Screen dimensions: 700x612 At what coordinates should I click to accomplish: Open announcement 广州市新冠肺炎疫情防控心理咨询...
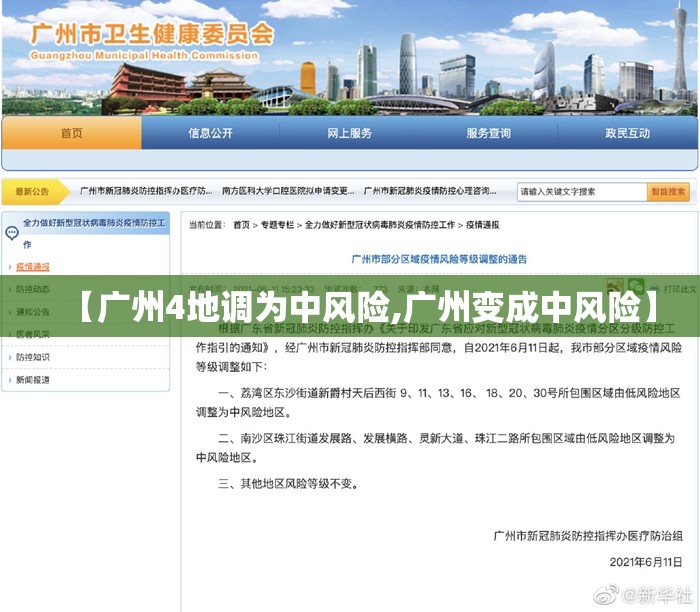tap(430, 191)
